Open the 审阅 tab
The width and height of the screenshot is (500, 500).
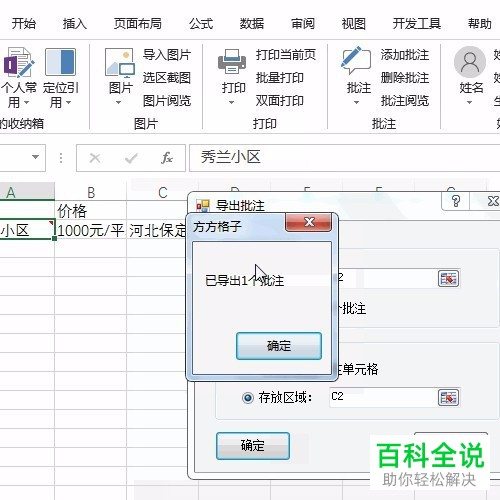pyautogui.click(x=303, y=24)
